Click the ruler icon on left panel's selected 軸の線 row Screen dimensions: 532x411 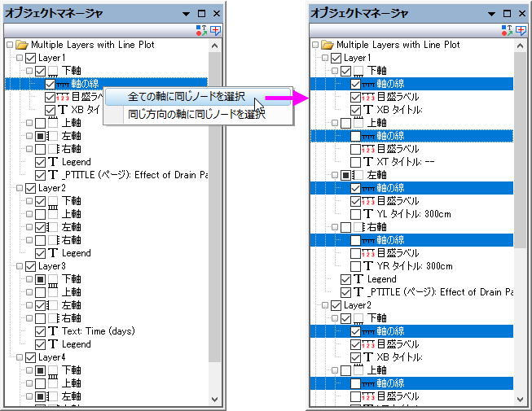coord(63,84)
